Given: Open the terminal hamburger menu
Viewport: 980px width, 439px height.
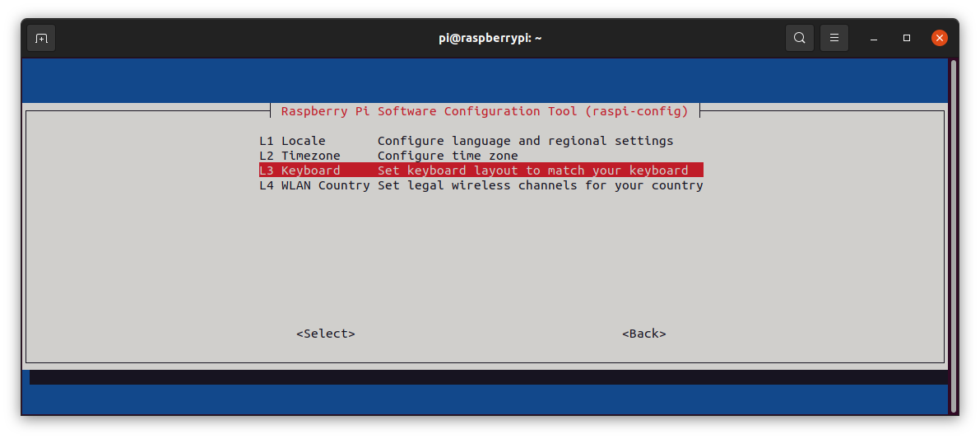Looking at the screenshot, I should (x=834, y=38).
